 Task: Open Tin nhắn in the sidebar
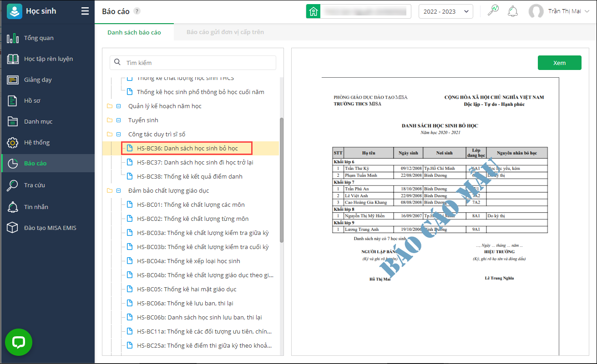tap(48, 207)
